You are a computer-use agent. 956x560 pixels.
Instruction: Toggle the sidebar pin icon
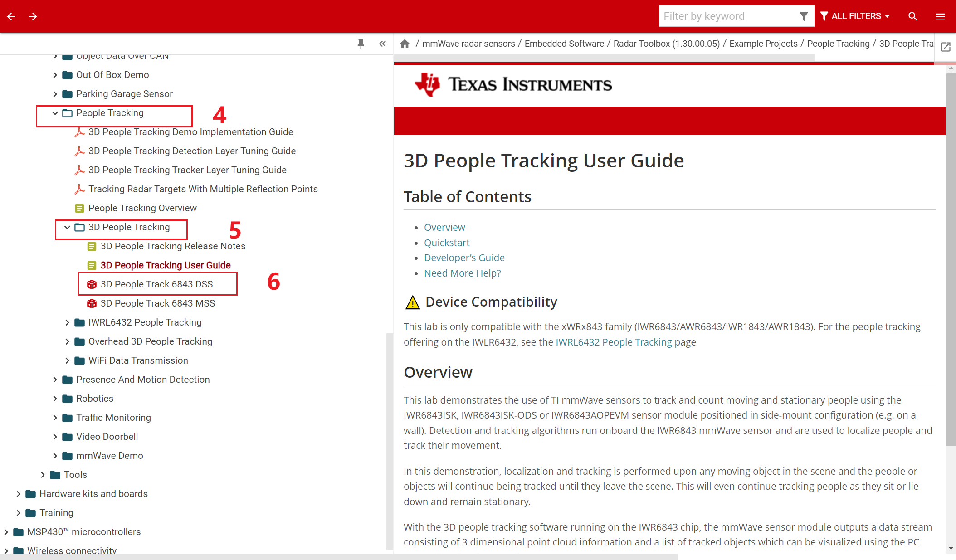point(361,44)
